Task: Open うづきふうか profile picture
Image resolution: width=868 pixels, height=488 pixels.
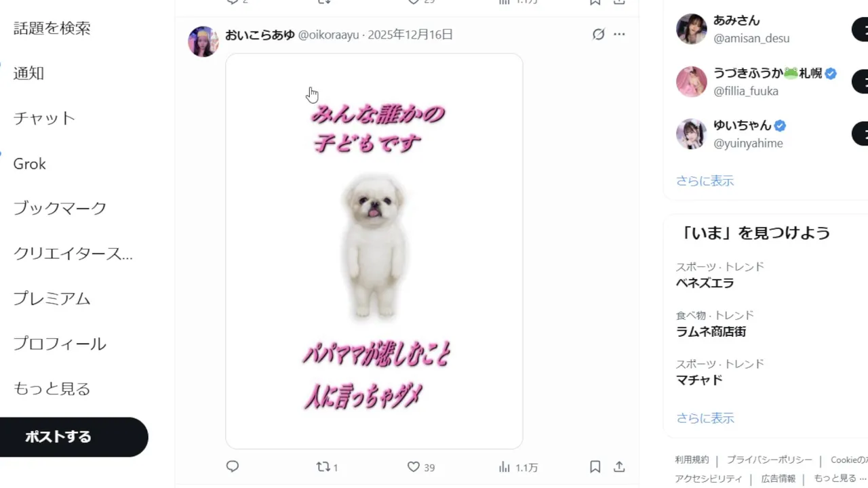Action: click(x=692, y=81)
